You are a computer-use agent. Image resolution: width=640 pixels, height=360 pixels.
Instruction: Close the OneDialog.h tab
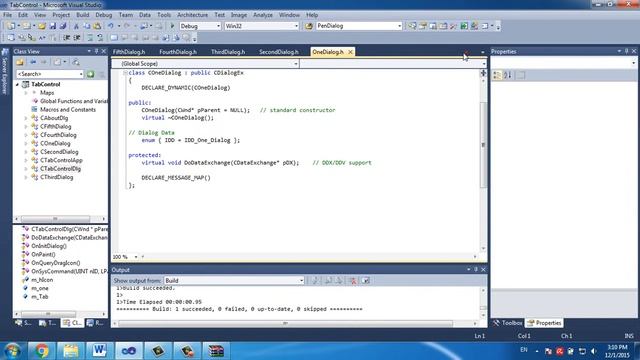click(x=350, y=52)
